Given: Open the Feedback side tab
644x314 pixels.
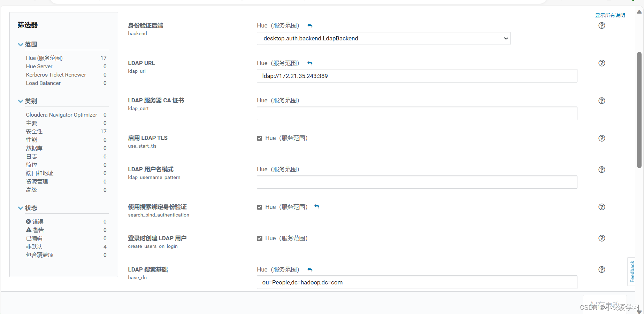Looking at the screenshot, I should tap(632, 272).
